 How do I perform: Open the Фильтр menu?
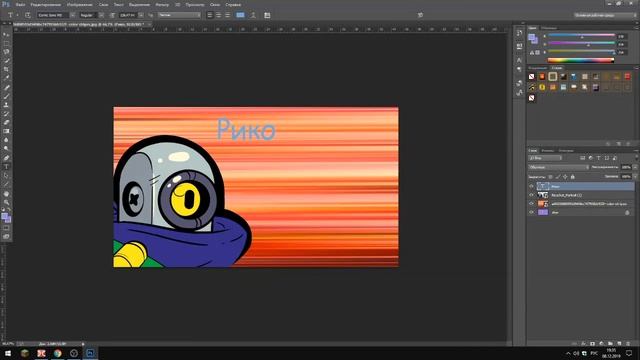(162, 4)
